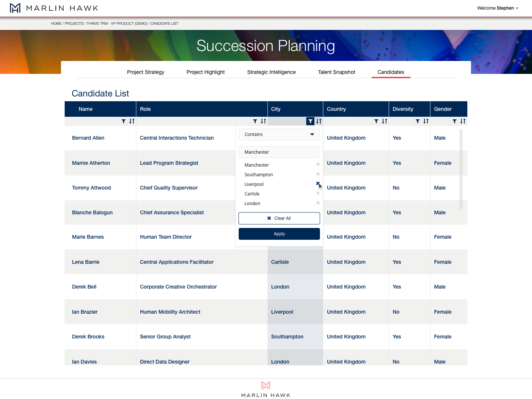
Task: Open candidate Derek Brooks
Action: pos(88,337)
